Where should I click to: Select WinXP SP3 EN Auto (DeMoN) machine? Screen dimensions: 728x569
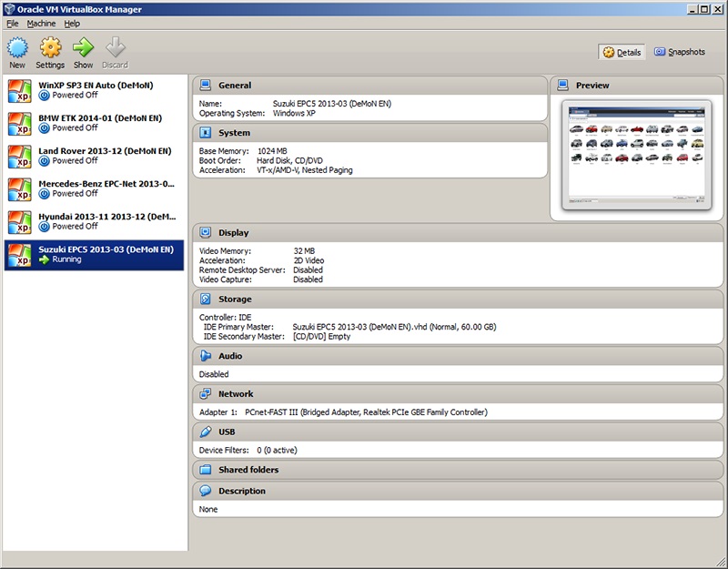coord(94,90)
